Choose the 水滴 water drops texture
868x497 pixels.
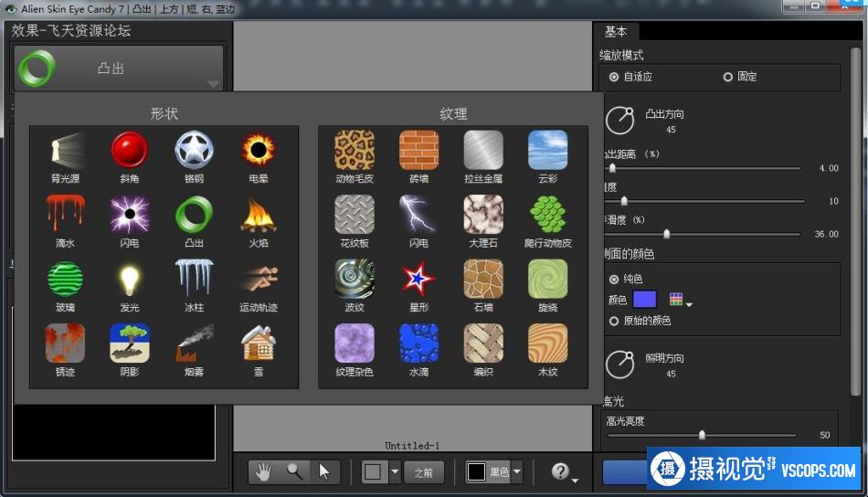419,344
